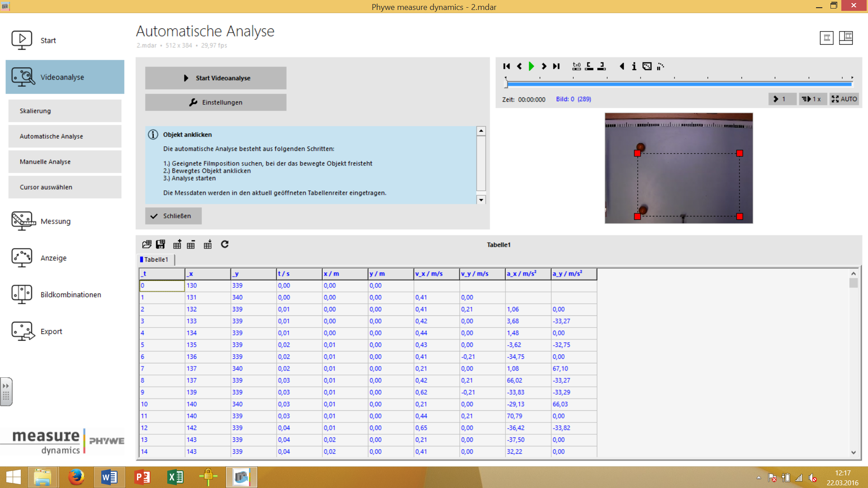Expand the collapsed side panel arrows at left edge

[6, 386]
